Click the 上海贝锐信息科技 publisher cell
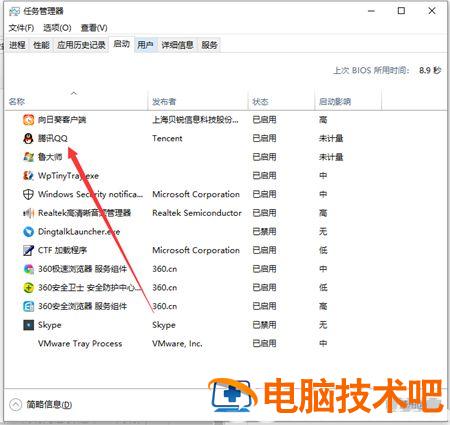The height and width of the screenshot is (425, 450). pos(195,119)
